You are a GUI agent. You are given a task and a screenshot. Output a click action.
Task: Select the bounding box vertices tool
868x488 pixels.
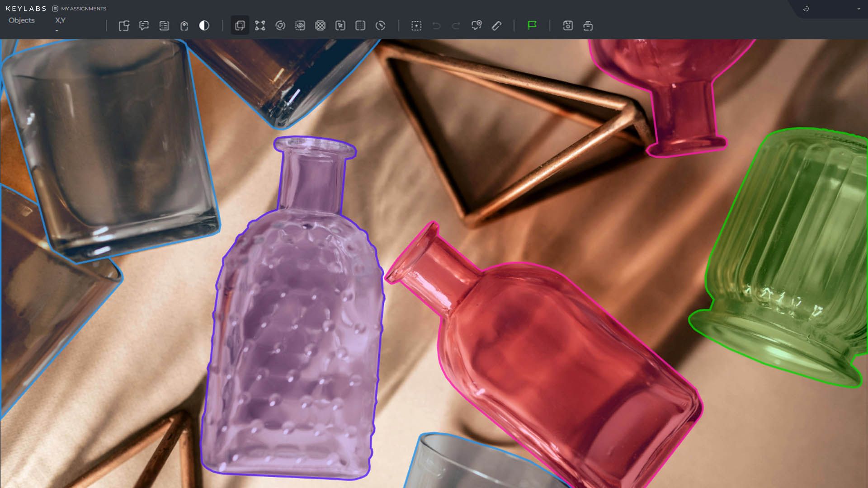pos(260,26)
